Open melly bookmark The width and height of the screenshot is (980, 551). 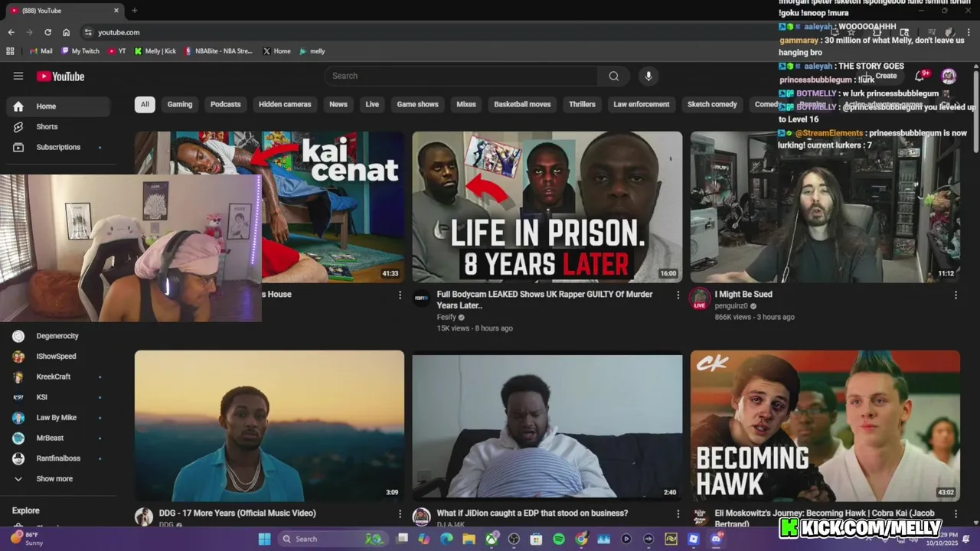pos(312,51)
